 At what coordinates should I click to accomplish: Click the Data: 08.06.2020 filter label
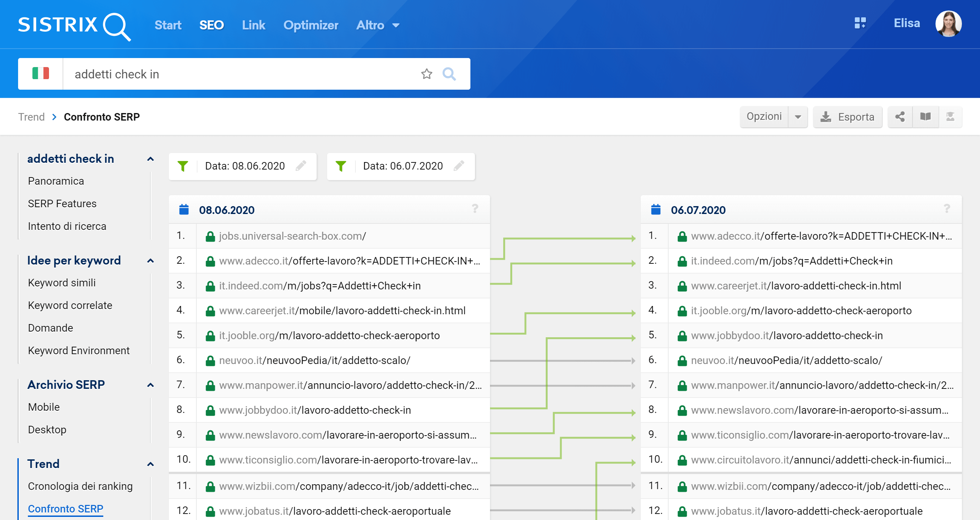(245, 166)
